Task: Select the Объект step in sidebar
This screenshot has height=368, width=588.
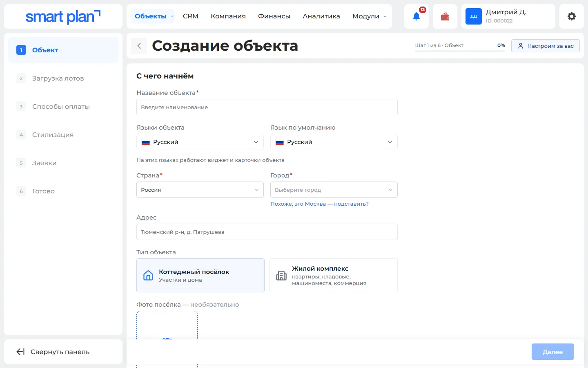Action: (x=63, y=50)
